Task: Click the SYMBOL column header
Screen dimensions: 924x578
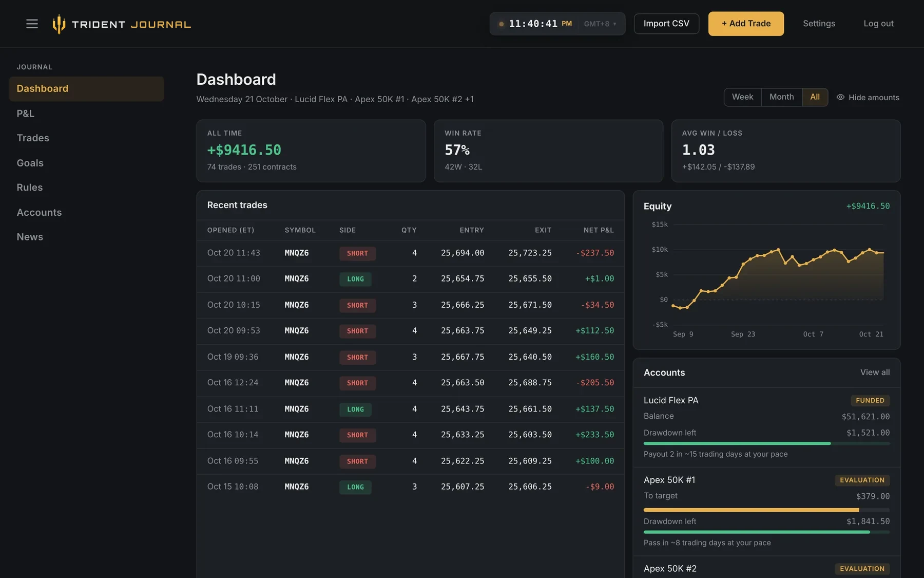Action: (300, 230)
